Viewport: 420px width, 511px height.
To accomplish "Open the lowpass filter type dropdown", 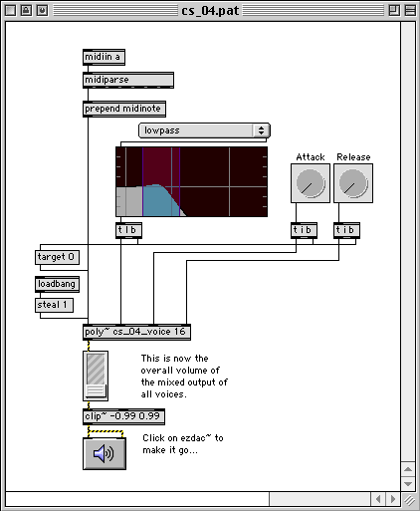I will tap(204, 130).
